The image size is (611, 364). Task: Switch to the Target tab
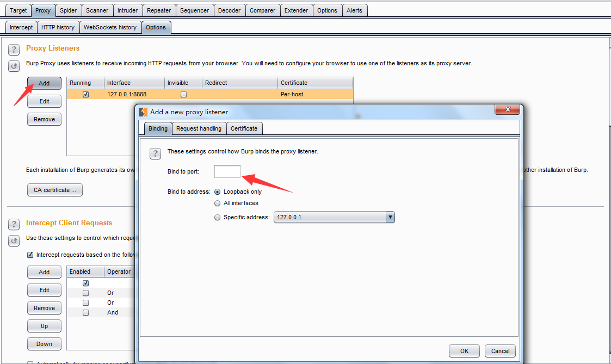click(18, 10)
